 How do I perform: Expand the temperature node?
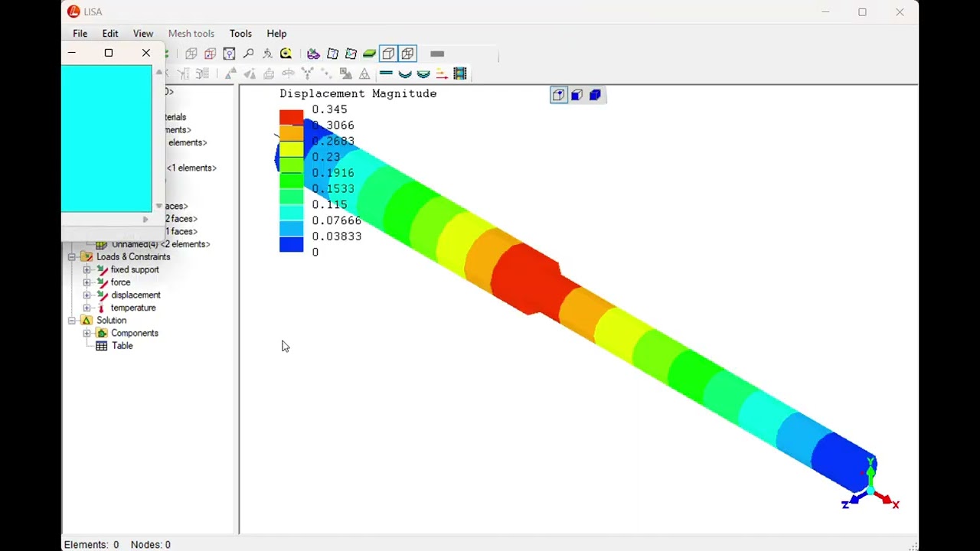tap(87, 308)
